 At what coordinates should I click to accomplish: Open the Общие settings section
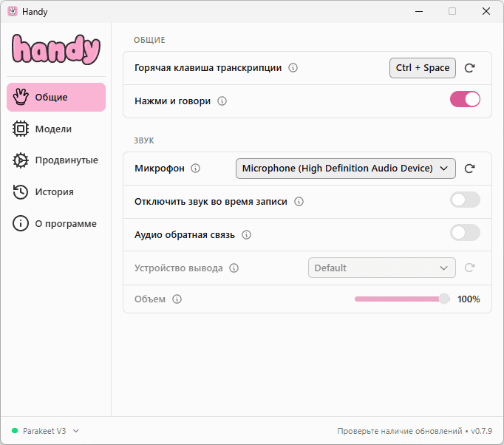point(56,97)
